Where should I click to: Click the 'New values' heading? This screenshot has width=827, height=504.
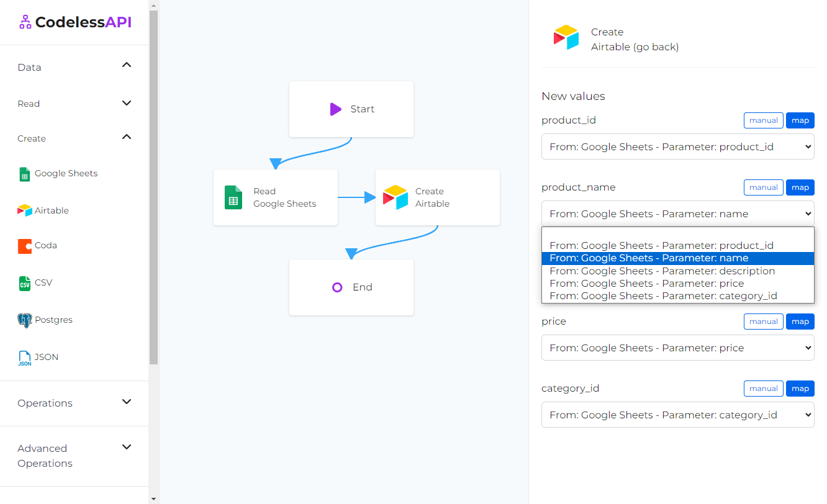tap(573, 96)
